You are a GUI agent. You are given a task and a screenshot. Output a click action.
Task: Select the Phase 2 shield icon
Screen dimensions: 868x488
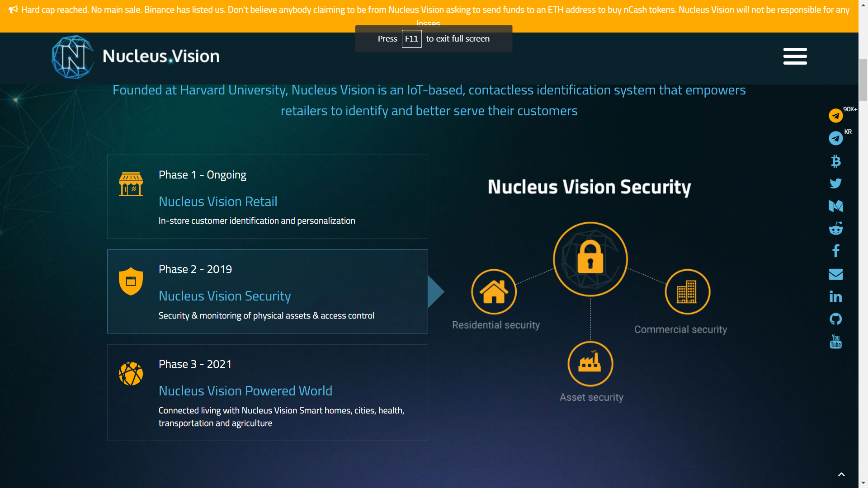131,281
